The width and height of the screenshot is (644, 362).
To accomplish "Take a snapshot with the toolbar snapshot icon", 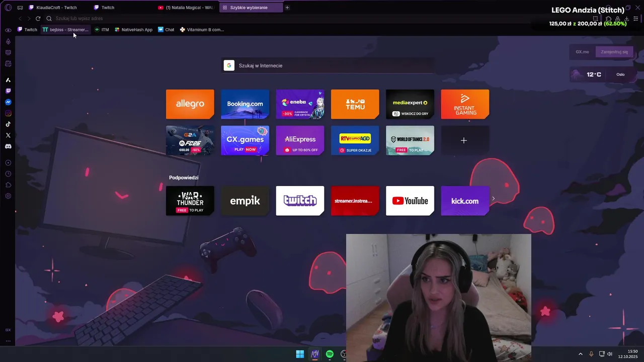I will (x=596, y=19).
